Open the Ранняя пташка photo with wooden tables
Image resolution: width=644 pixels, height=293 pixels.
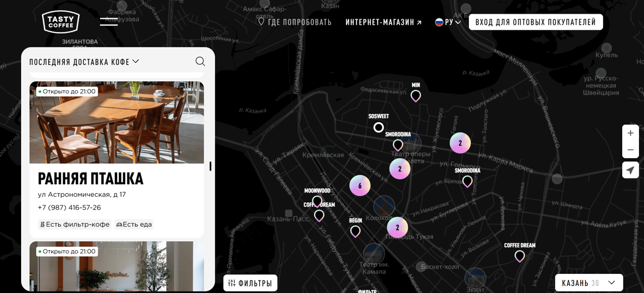click(x=117, y=122)
